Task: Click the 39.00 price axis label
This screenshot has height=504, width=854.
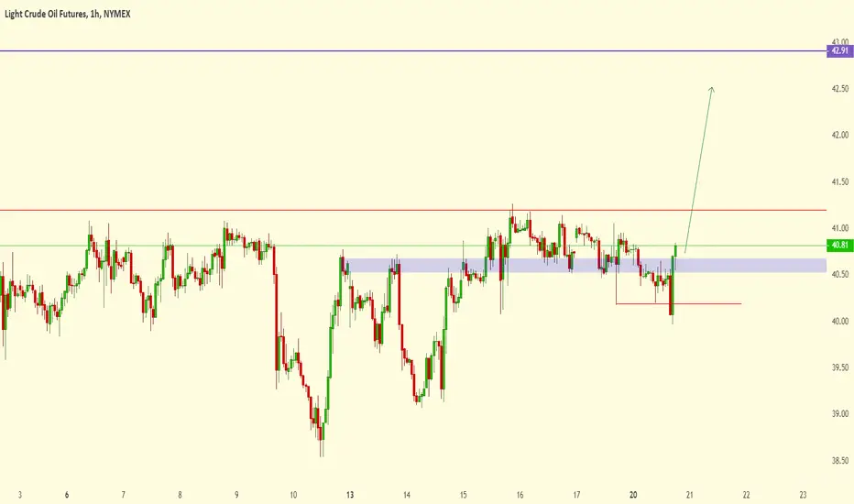Action: [840, 414]
